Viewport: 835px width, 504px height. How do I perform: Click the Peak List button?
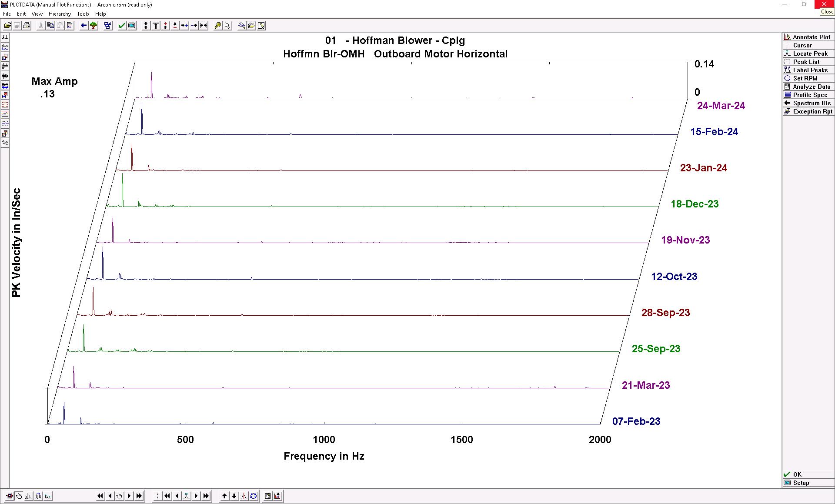point(806,62)
